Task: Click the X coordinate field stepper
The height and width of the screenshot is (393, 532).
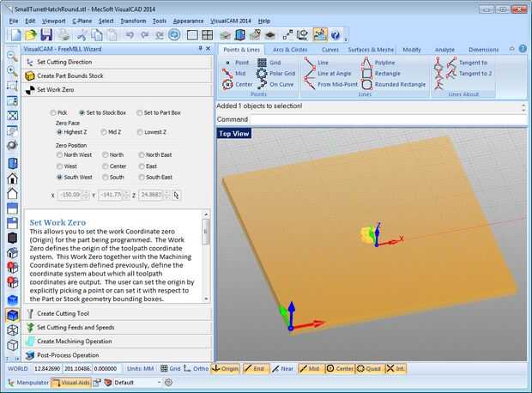Action: click(86, 195)
